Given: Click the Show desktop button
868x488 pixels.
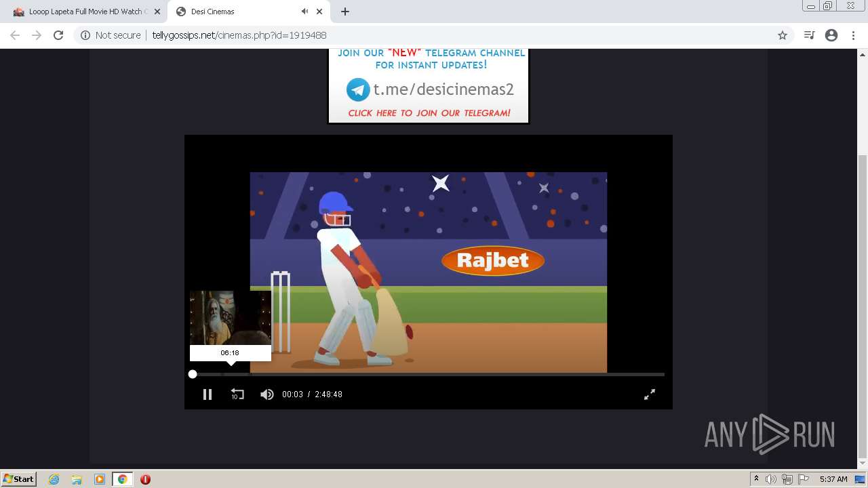Looking at the screenshot, I should pyautogui.click(x=860, y=479).
